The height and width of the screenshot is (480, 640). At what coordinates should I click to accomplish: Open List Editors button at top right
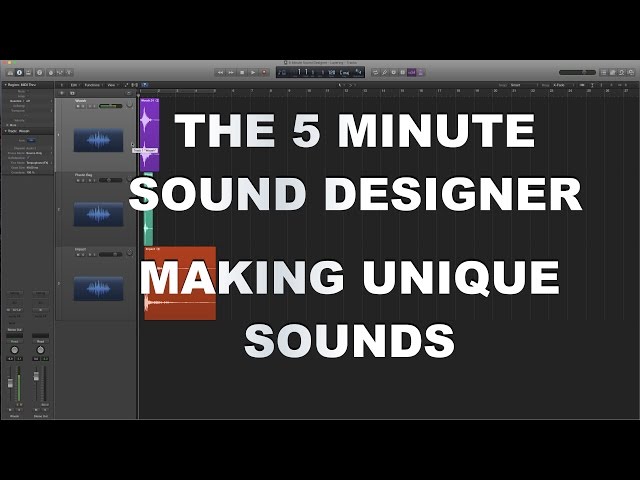coord(604,73)
